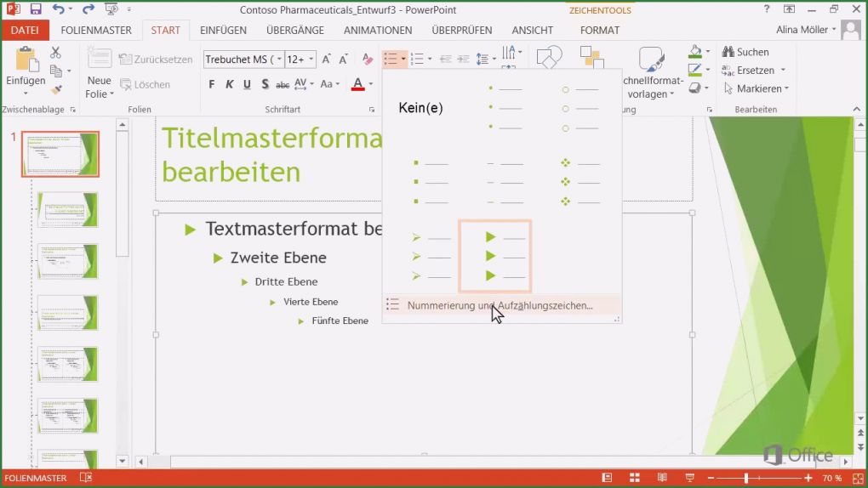Switch to Normal view in status bar
Screen dimensions: 868x488
(x=608, y=478)
